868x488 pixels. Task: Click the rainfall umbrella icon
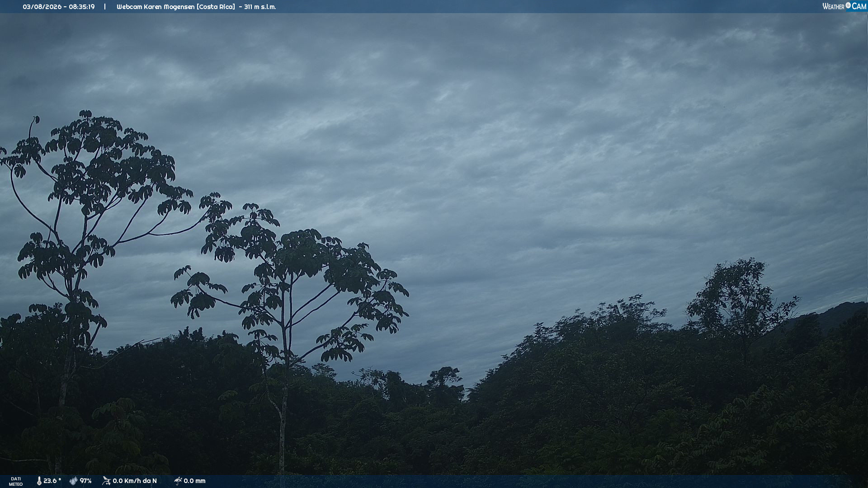(178, 481)
